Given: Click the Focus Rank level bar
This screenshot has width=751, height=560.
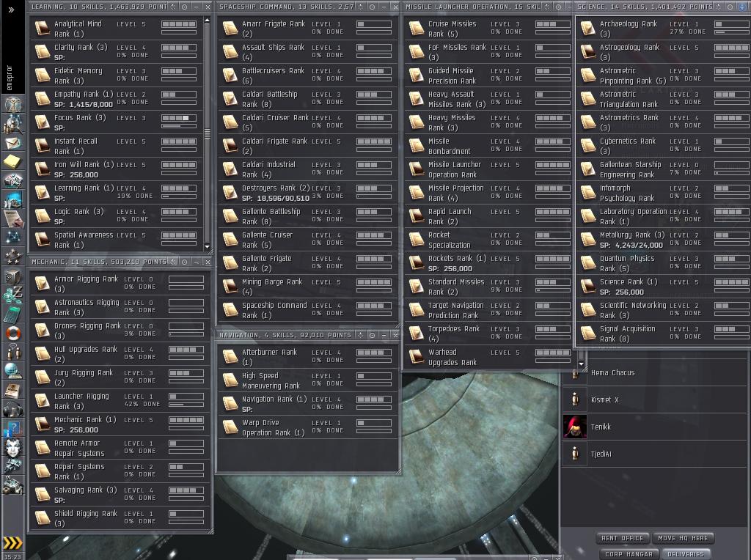Looking at the screenshot, I should click(179, 118).
